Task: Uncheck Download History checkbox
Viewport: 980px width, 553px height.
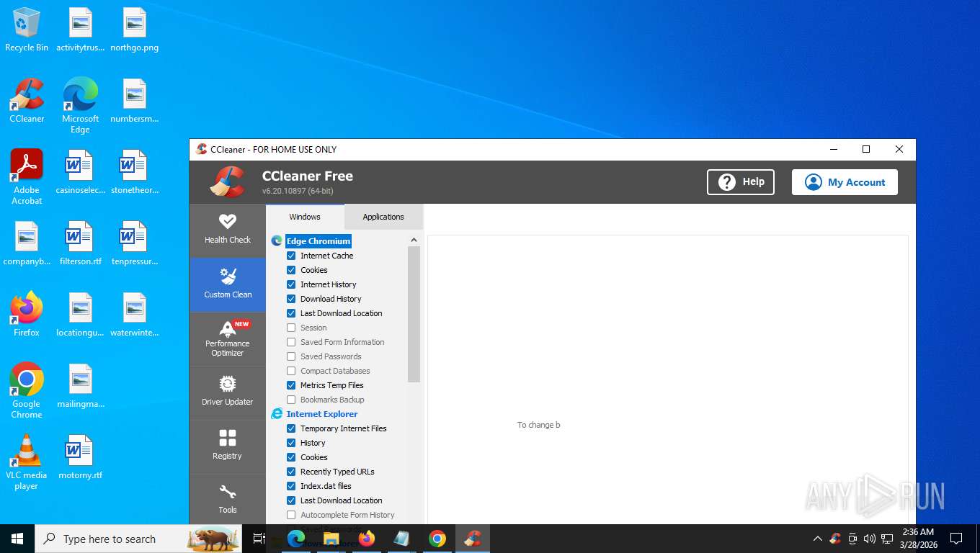Action: [291, 299]
